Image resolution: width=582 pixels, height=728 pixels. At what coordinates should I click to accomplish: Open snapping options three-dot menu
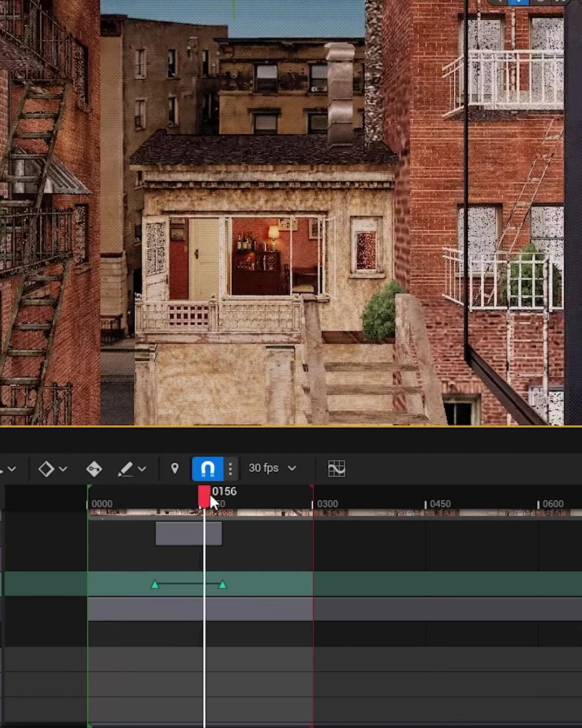pos(231,469)
